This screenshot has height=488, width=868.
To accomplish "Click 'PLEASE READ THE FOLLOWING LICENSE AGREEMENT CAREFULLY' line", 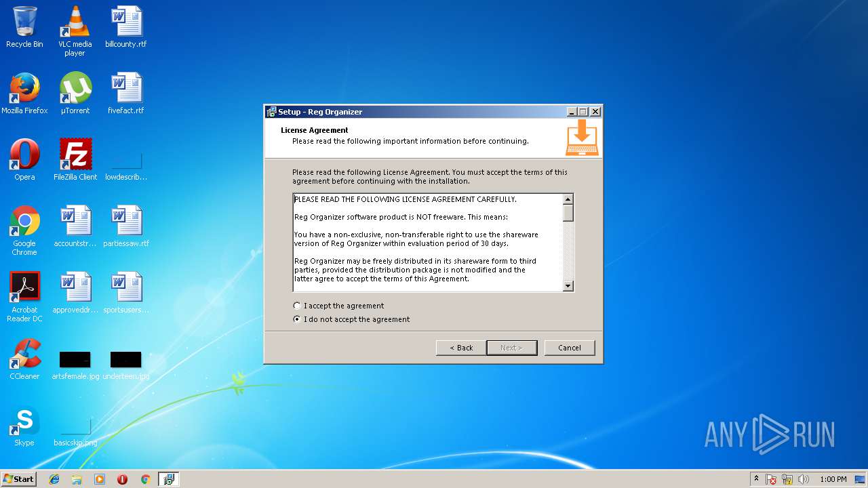I will (406, 199).
